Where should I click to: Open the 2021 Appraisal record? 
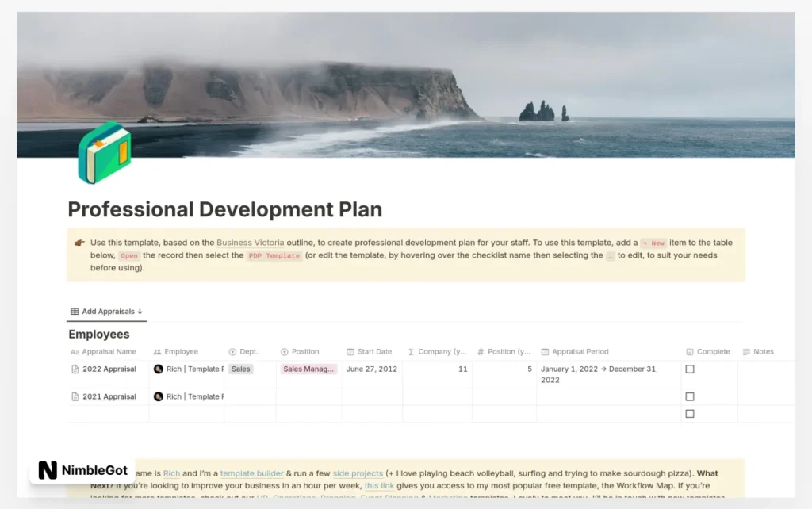coord(109,396)
